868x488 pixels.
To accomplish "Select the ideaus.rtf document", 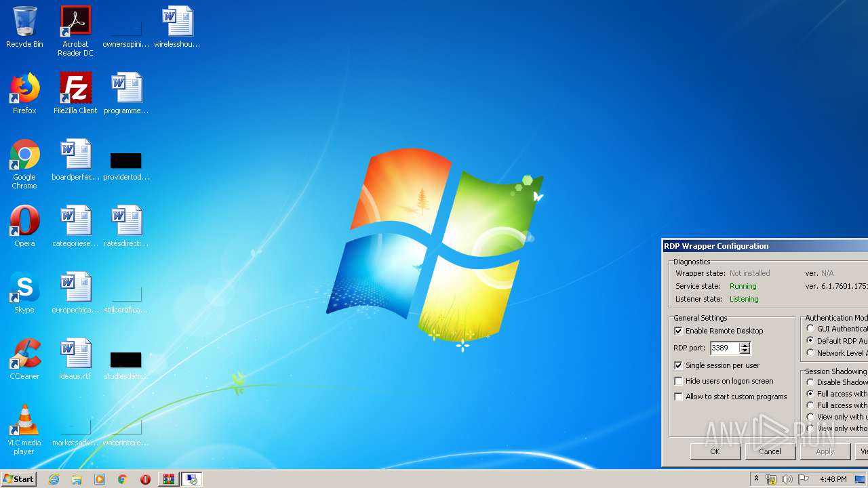I will [75, 359].
